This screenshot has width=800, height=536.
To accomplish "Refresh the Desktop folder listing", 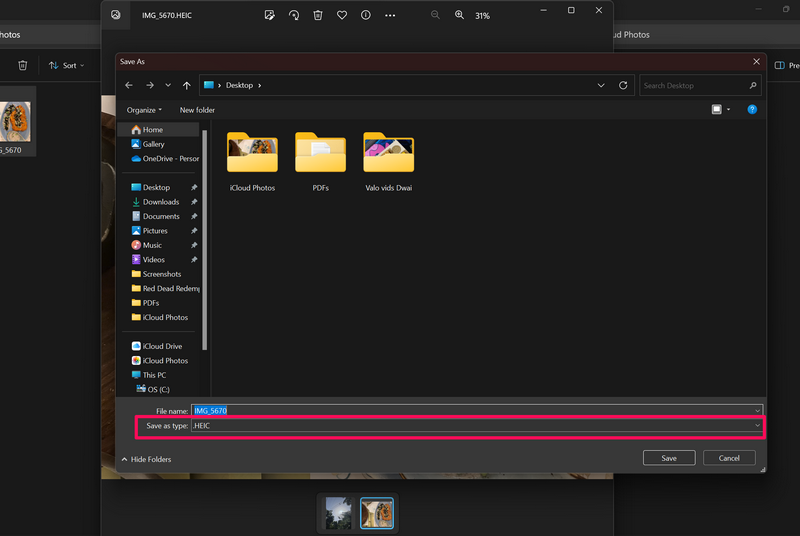I will point(624,86).
